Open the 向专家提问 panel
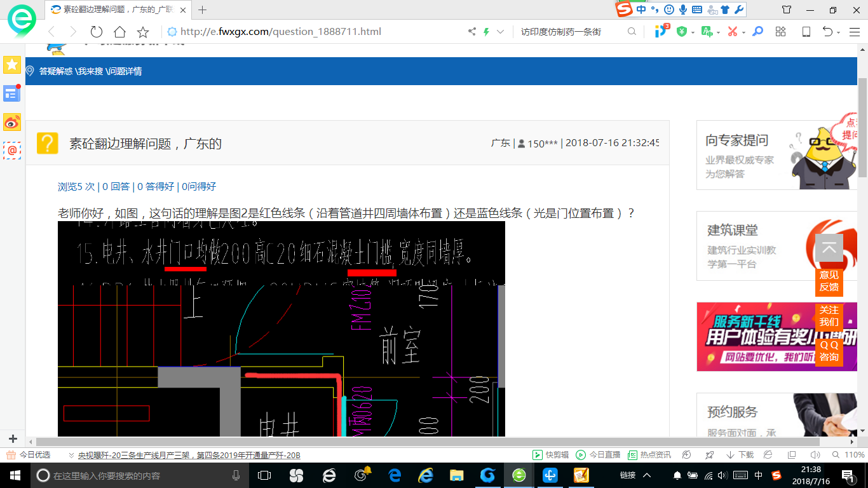The width and height of the screenshot is (868, 488). tap(777, 155)
